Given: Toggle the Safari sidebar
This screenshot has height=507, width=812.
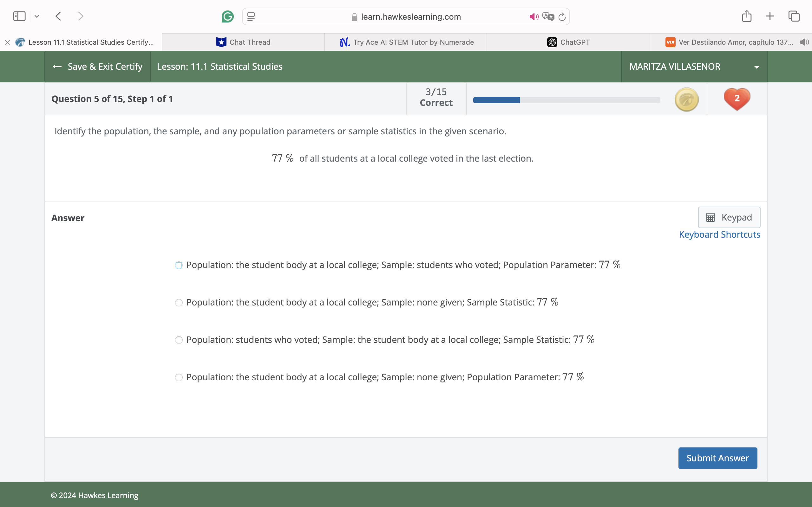Looking at the screenshot, I should point(19,16).
